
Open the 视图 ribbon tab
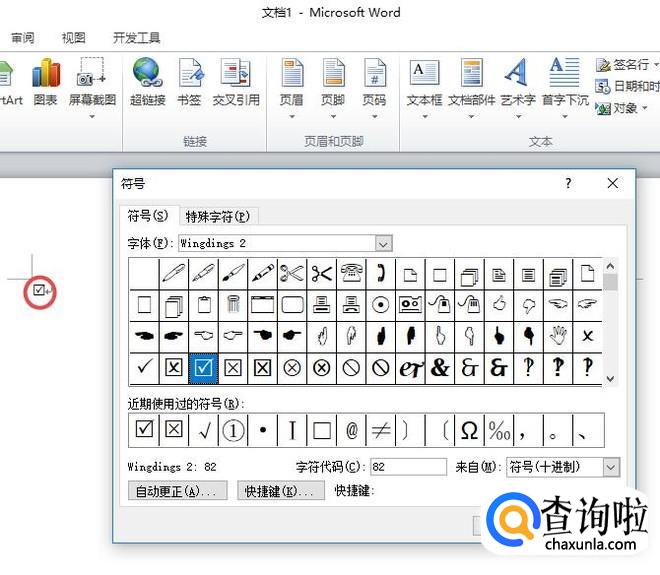[x=73, y=38]
